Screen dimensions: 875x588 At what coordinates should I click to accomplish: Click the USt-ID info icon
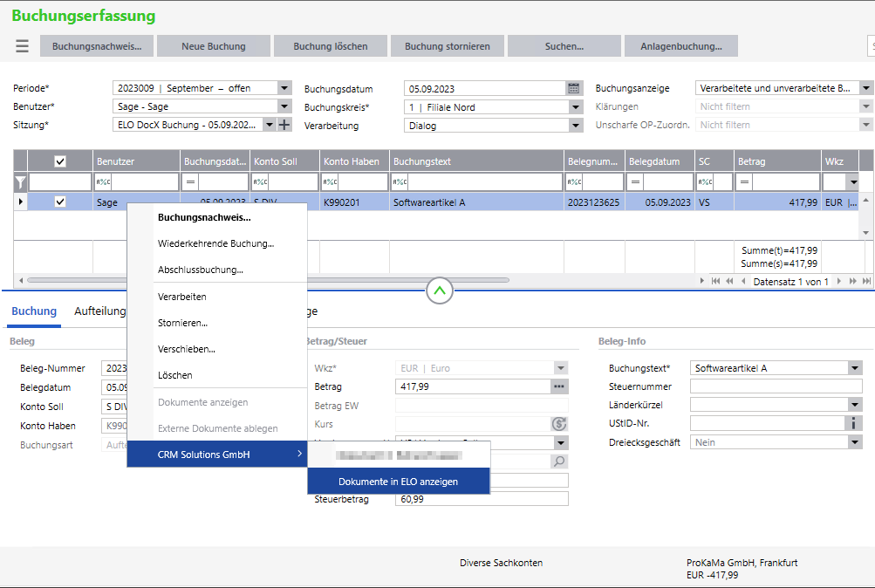852,423
